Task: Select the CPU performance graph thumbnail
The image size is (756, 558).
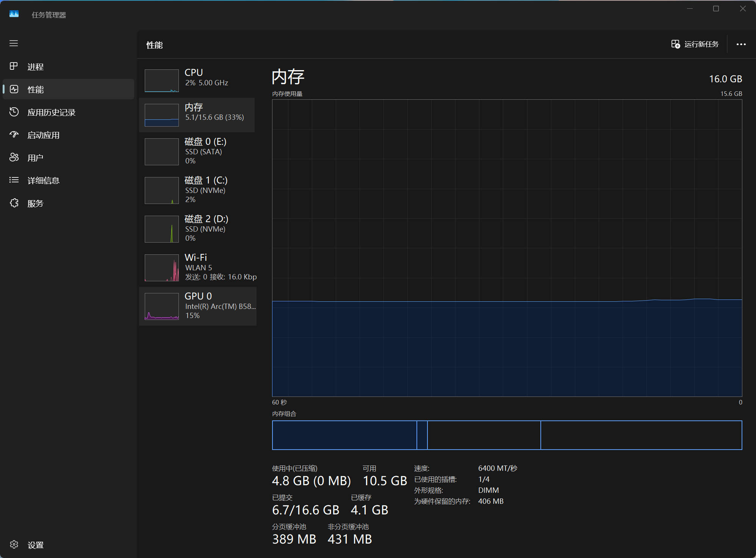Action: [x=161, y=80]
